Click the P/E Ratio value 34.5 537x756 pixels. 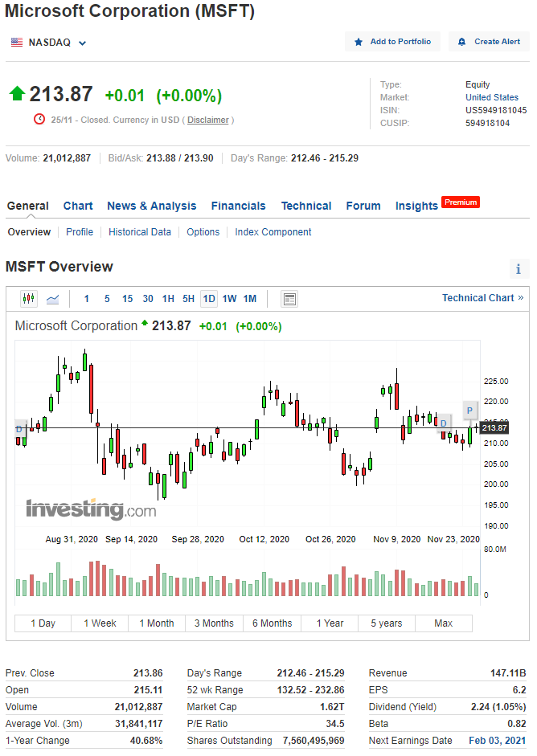pos(335,724)
